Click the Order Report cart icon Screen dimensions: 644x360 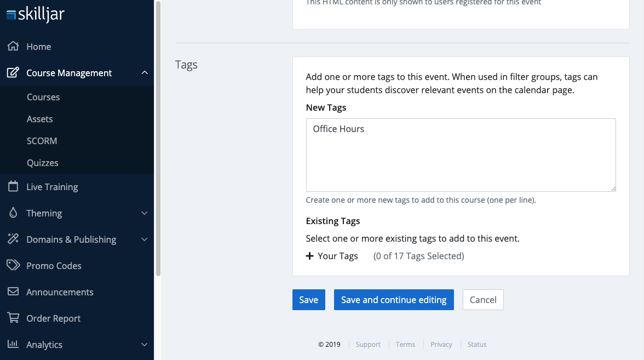click(x=13, y=318)
